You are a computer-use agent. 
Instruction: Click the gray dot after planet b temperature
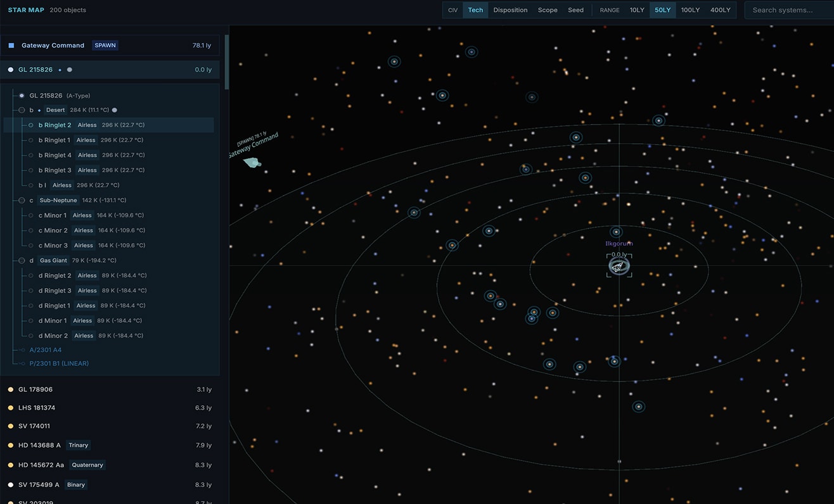tap(115, 110)
